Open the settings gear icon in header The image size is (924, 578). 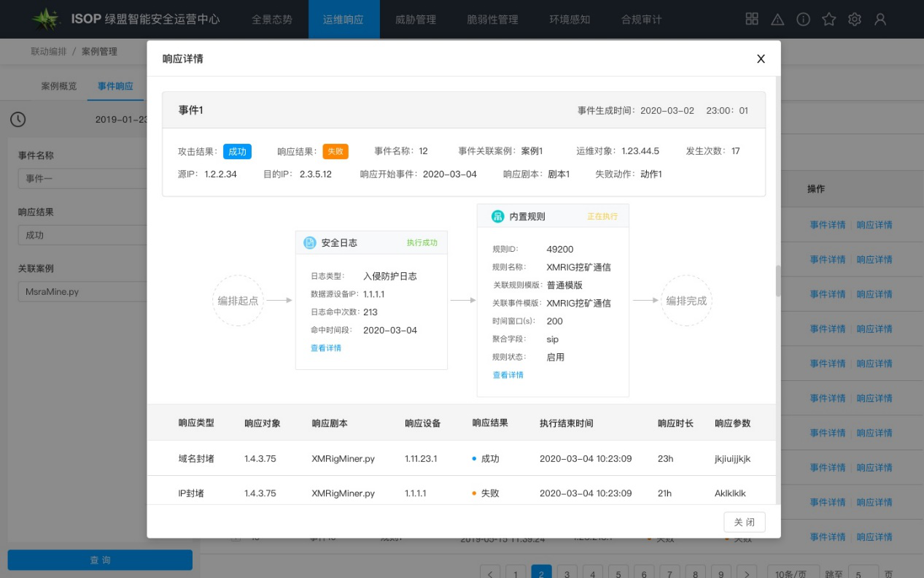coord(855,20)
